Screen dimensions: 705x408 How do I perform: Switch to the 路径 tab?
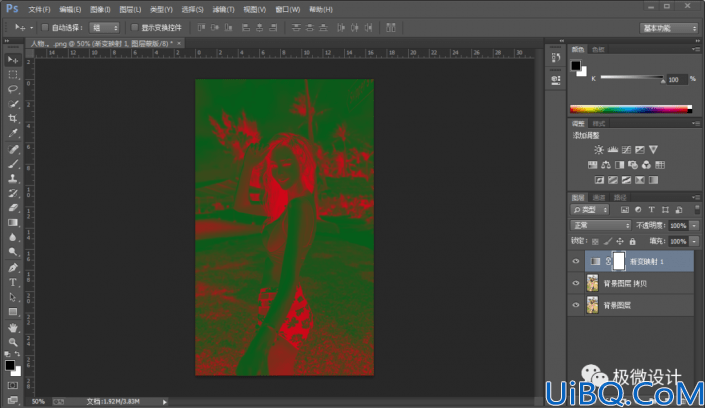tap(620, 197)
